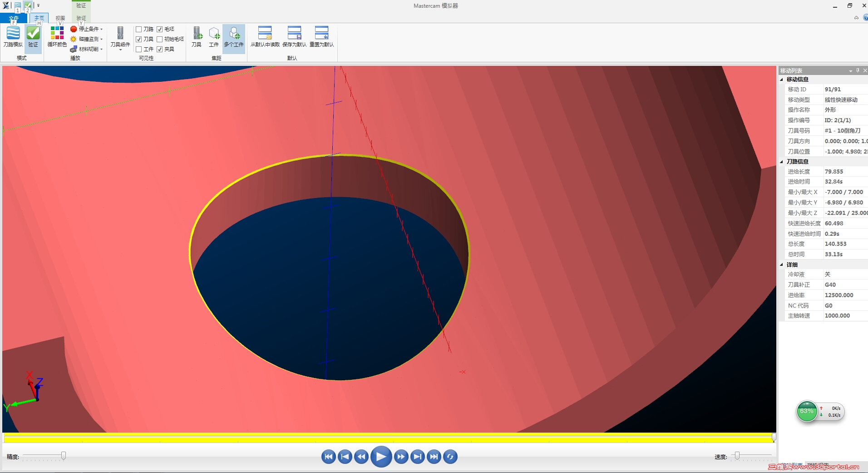Collapse the 移动信息 section

[x=781, y=80]
